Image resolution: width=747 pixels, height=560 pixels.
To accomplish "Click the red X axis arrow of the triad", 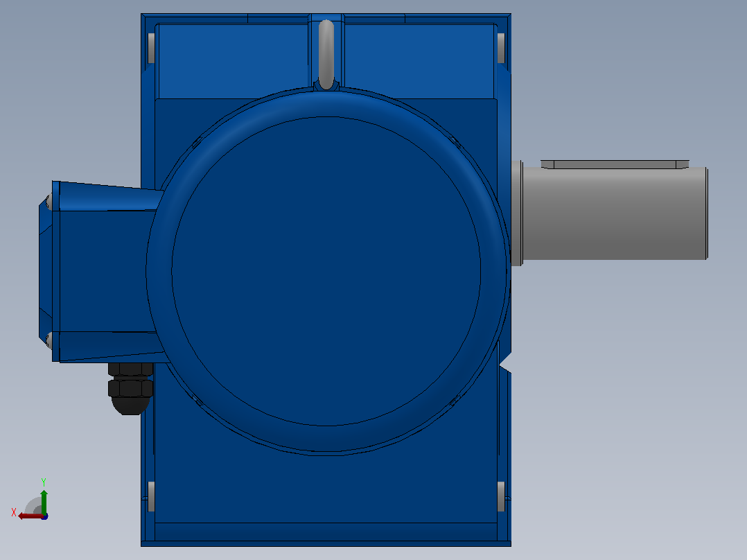I will click(30, 516).
